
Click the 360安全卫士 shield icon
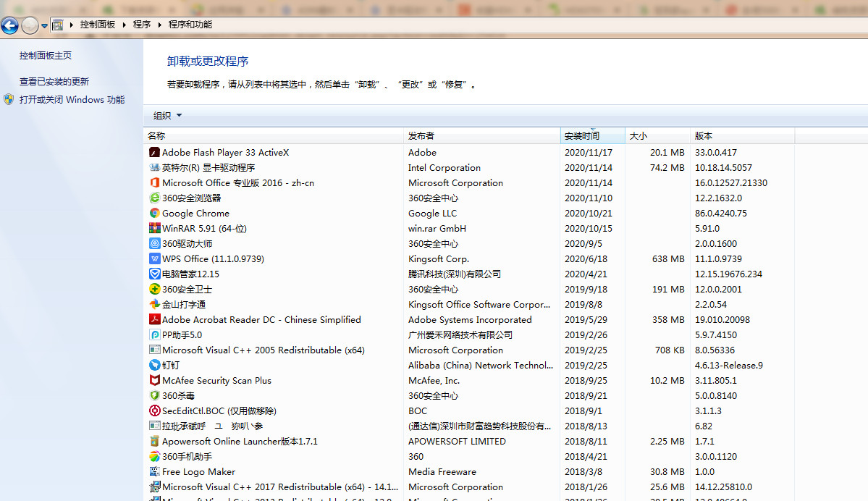pyautogui.click(x=153, y=289)
